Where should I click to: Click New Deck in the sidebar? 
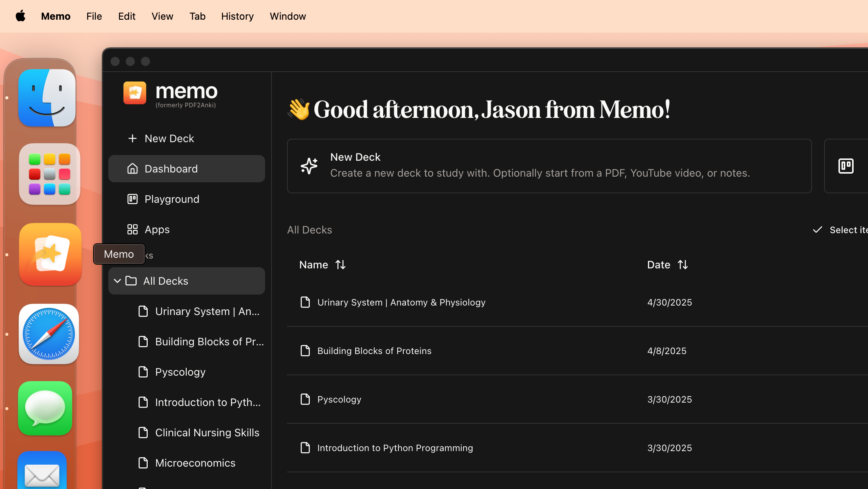coord(187,138)
